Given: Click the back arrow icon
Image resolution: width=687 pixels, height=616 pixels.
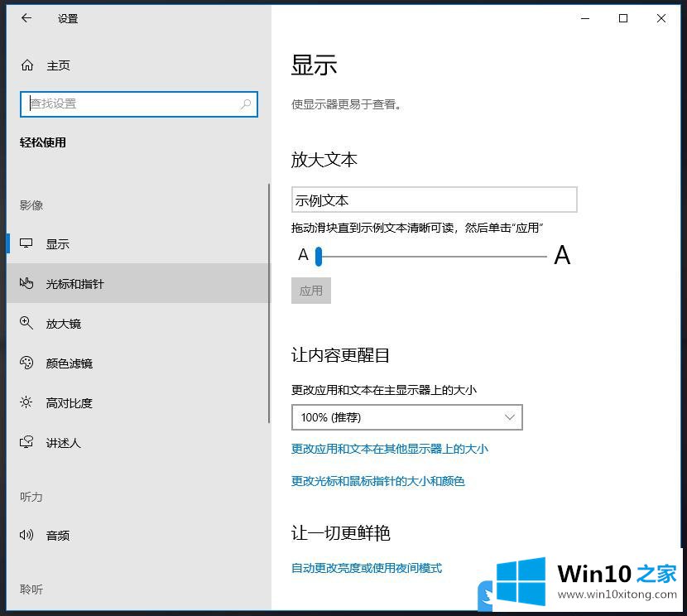Looking at the screenshot, I should point(26,18).
